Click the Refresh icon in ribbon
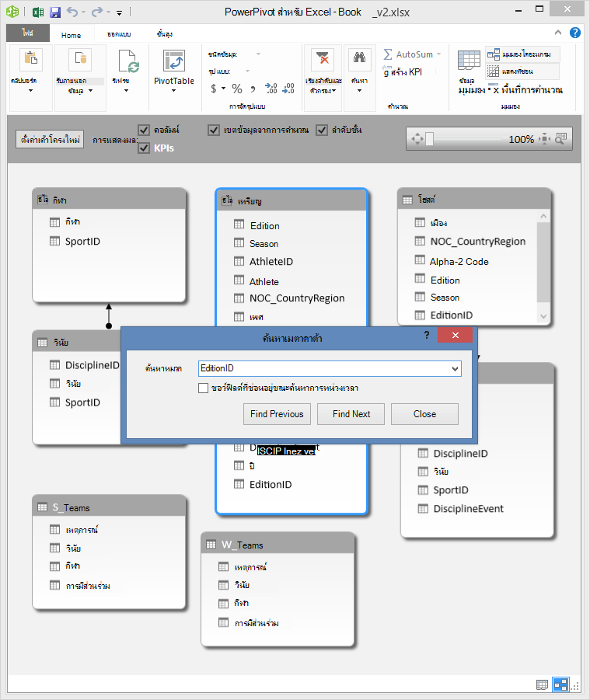This screenshot has height=700, width=590. [128, 61]
